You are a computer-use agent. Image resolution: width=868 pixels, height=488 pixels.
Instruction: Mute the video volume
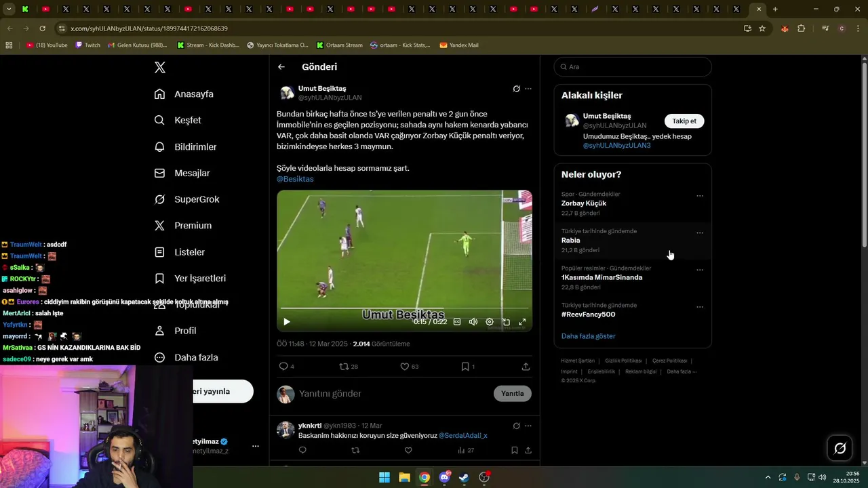pyautogui.click(x=473, y=322)
